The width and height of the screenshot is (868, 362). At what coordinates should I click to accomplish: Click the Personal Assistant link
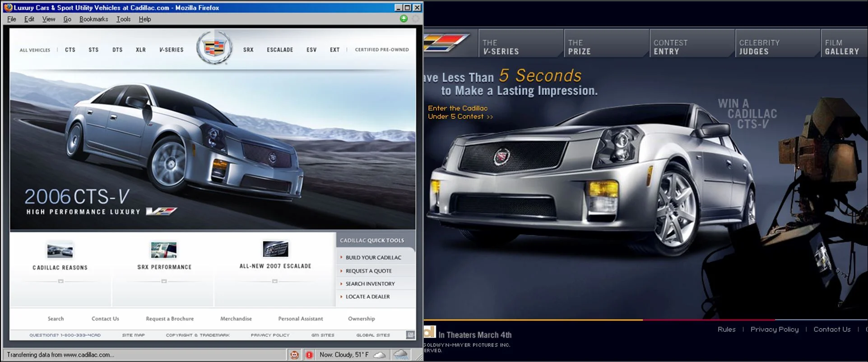[x=301, y=319]
